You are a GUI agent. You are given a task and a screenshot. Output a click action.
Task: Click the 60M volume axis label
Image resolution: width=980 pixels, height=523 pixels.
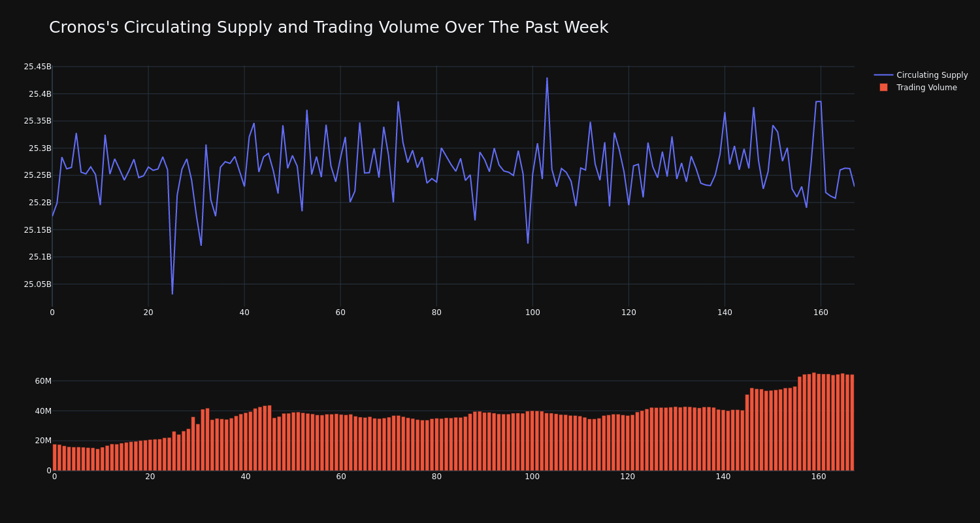[43, 381]
